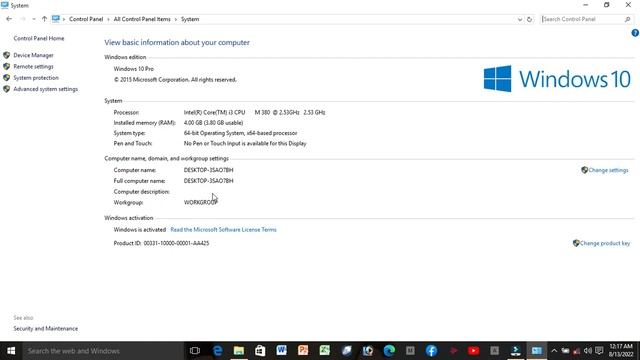Click the computer name value DESKTOP-3SAO7BH
Screen dimensions: 640x360
tap(209, 170)
